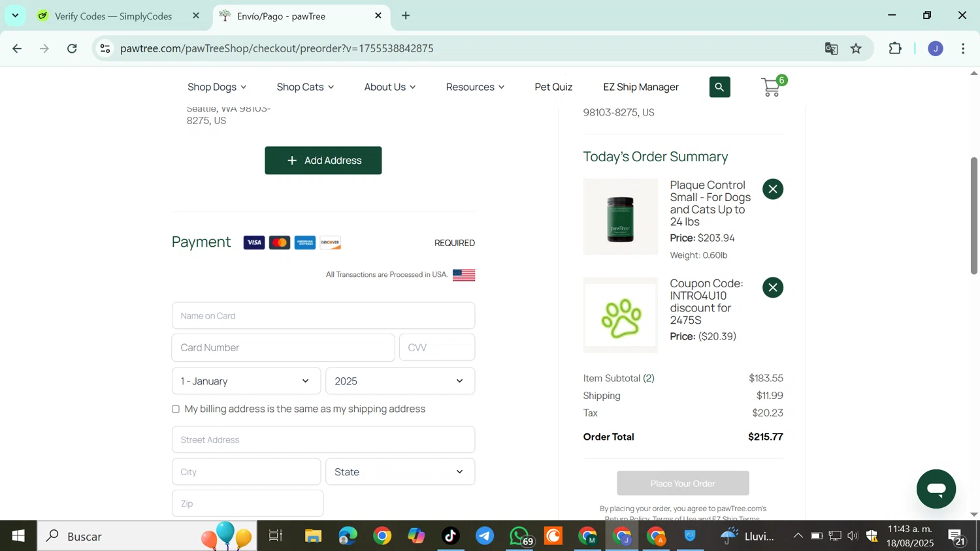The height and width of the screenshot is (551, 980).
Task: Expand the Resources menu
Action: click(x=475, y=87)
